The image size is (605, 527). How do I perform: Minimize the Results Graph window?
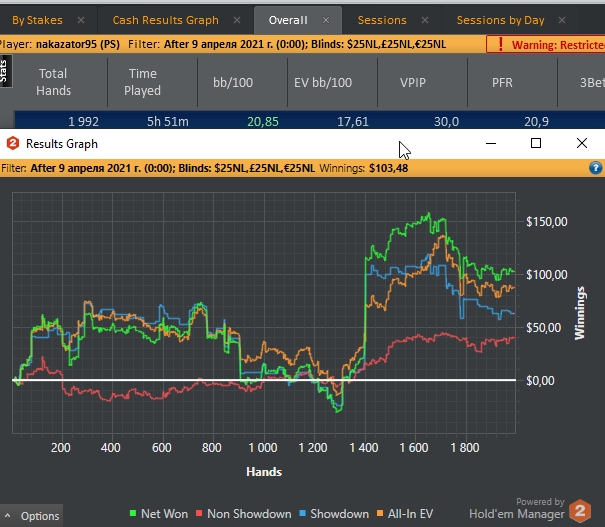(x=491, y=144)
